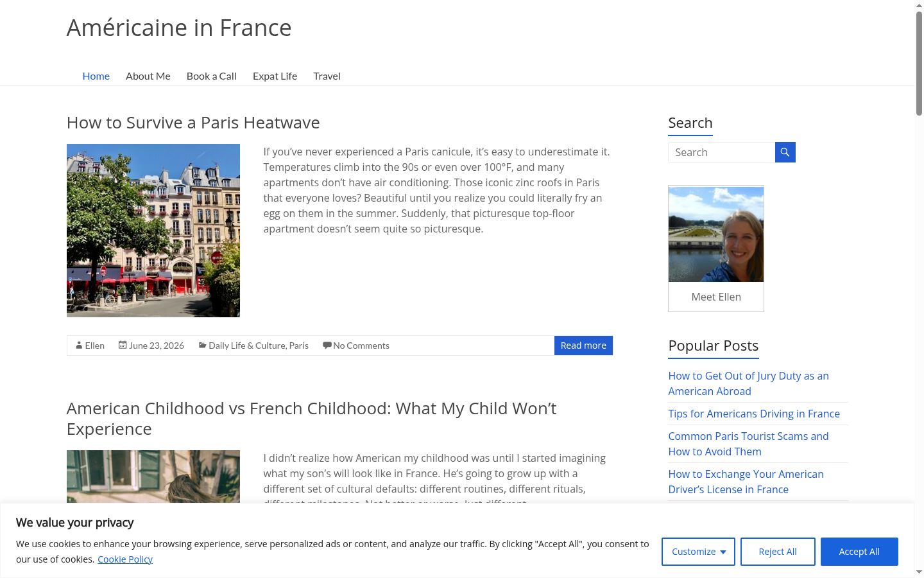Open the Cookie Policy link
The width and height of the screenshot is (924, 578).
point(125,559)
